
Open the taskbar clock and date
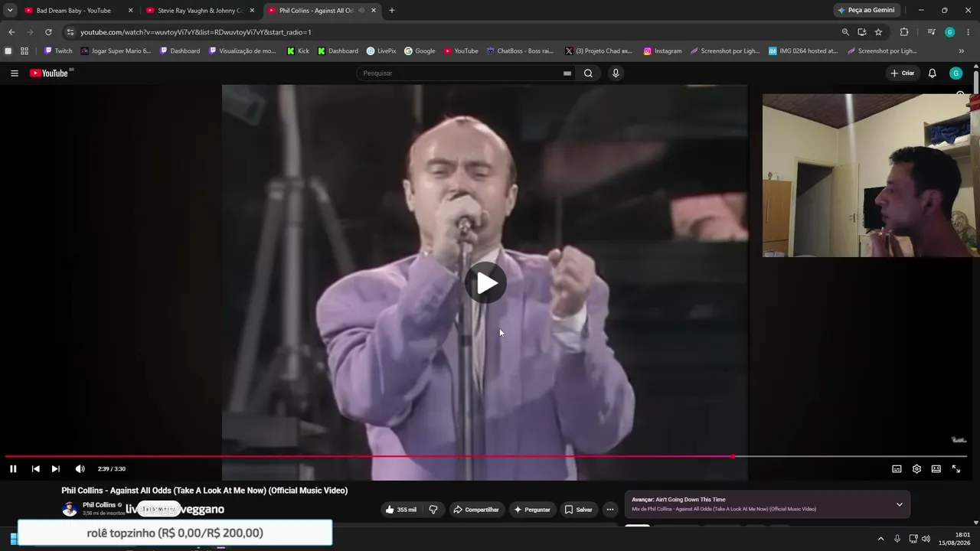coord(954,539)
